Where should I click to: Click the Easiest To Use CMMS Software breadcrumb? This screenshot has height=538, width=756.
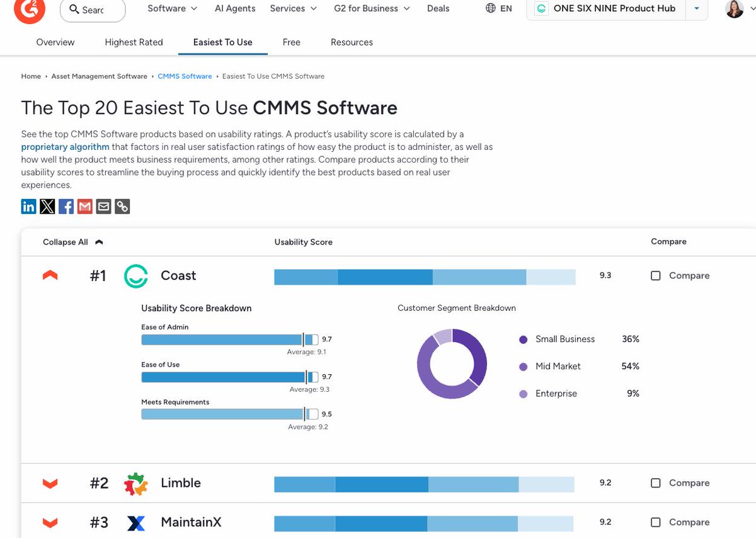tap(273, 76)
